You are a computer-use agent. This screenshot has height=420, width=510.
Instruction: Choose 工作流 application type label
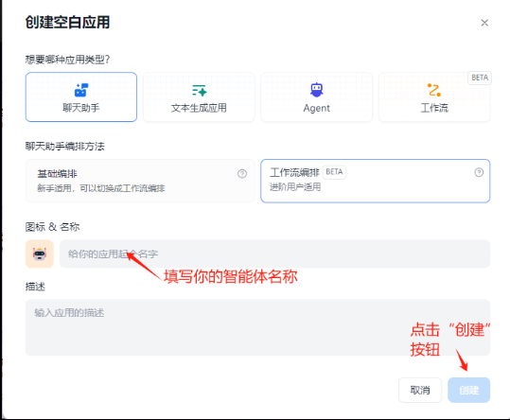(x=434, y=108)
